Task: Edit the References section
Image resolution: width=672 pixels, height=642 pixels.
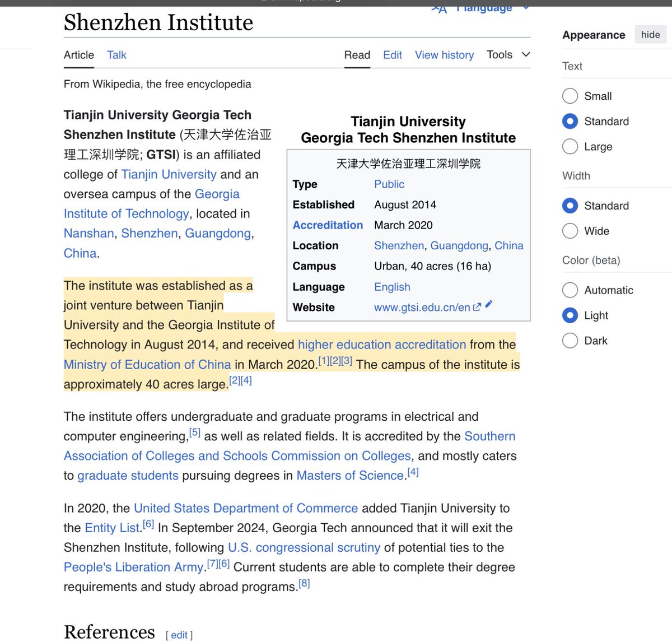Action: pos(179,635)
